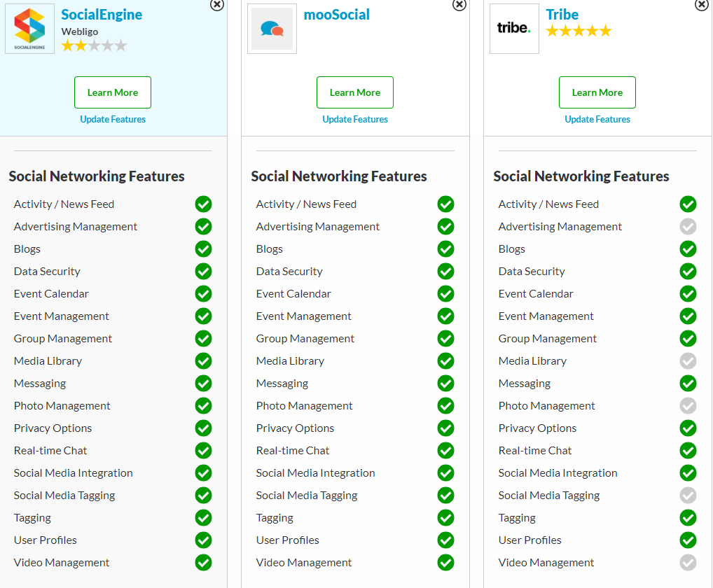Click the Tribe logo image

coord(514,29)
